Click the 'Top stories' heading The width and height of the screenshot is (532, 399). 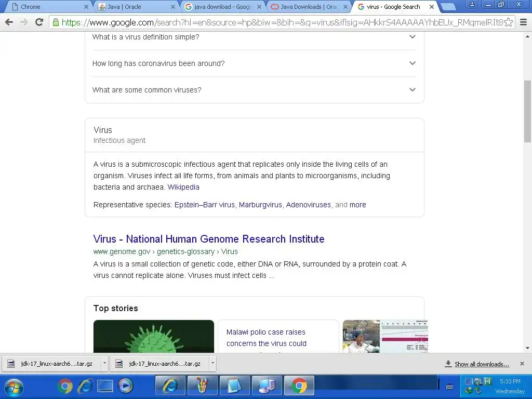(116, 308)
